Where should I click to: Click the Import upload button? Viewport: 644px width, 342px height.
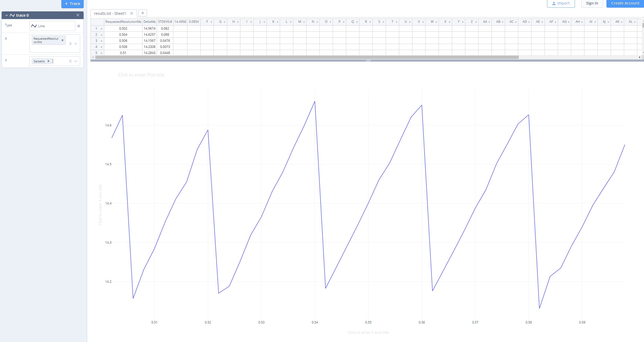tap(561, 3)
